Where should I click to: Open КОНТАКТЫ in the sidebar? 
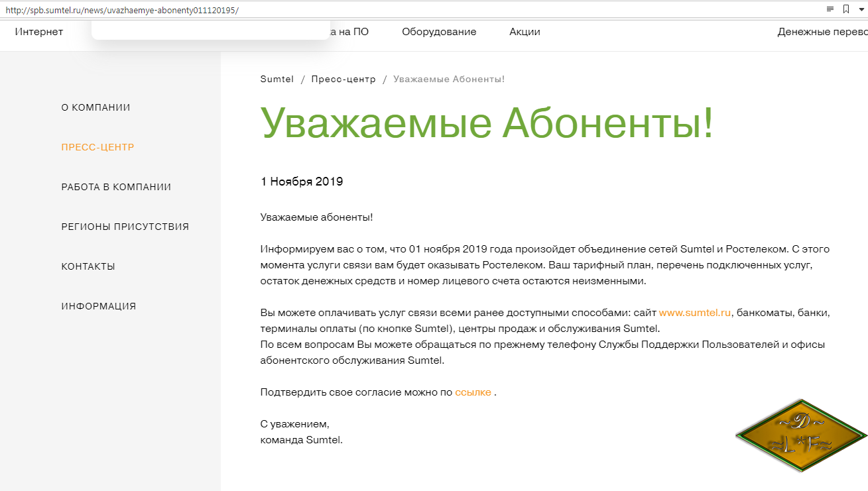pyautogui.click(x=88, y=266)
